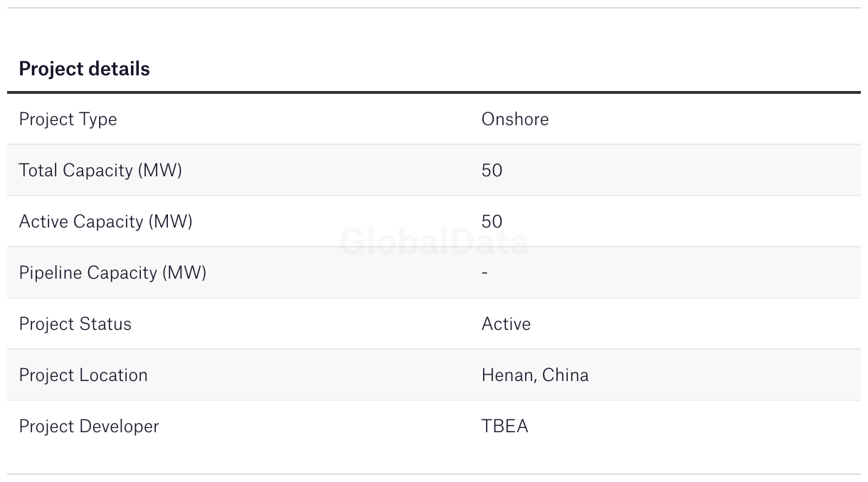The height and width of the screenshot is (482, 868).
Task: Click the Project details heading
Action: point(84,69)
